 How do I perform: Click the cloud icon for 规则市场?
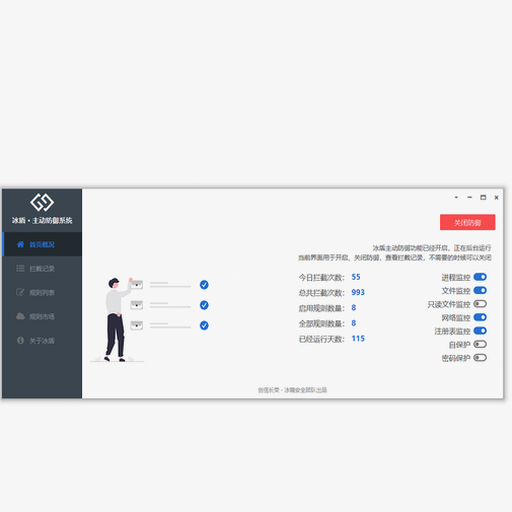coord(20,316)
